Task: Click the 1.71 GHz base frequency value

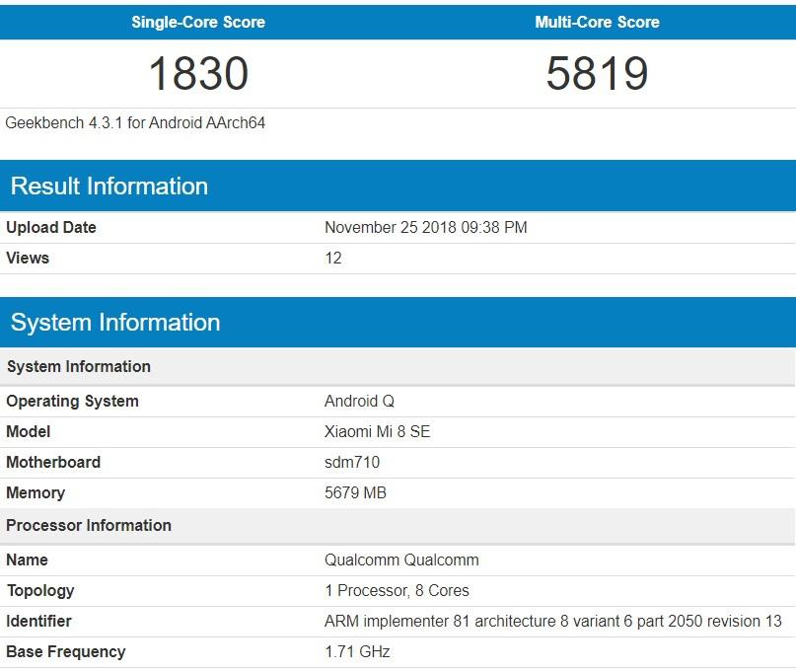Action: coord(357,651)
